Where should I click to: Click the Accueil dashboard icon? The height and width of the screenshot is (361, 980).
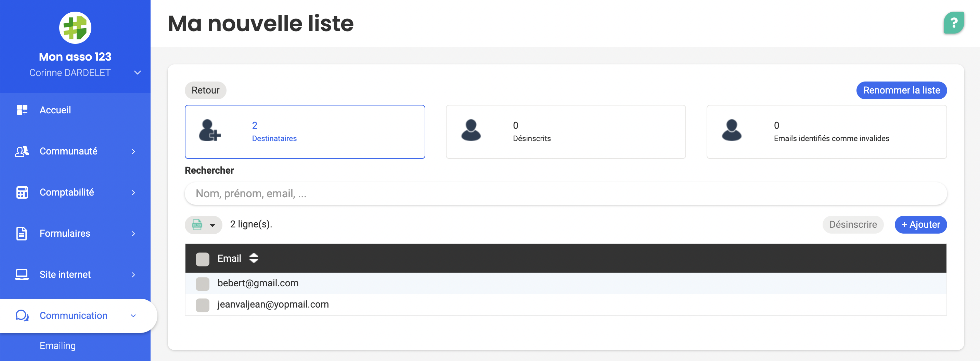(x=22, y=110)
